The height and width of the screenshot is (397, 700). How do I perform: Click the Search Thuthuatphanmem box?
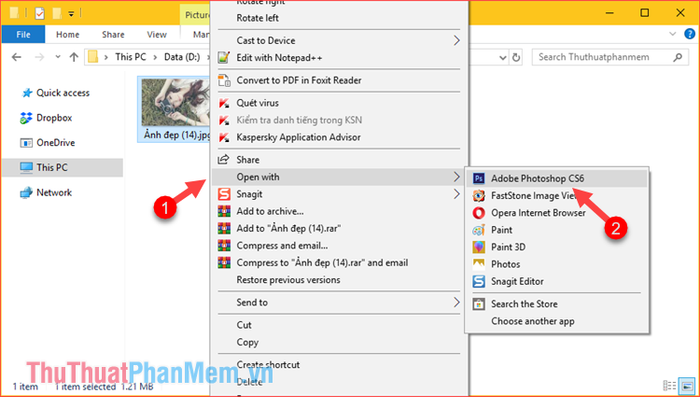[609, 57]
